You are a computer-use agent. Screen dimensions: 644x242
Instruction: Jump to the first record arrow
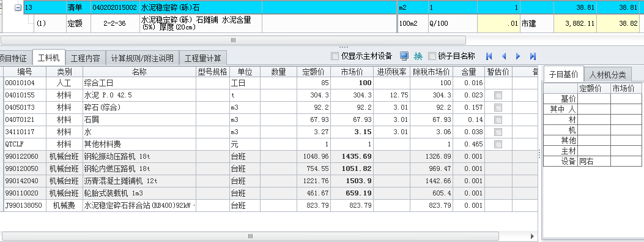click(x=489, y=56)
